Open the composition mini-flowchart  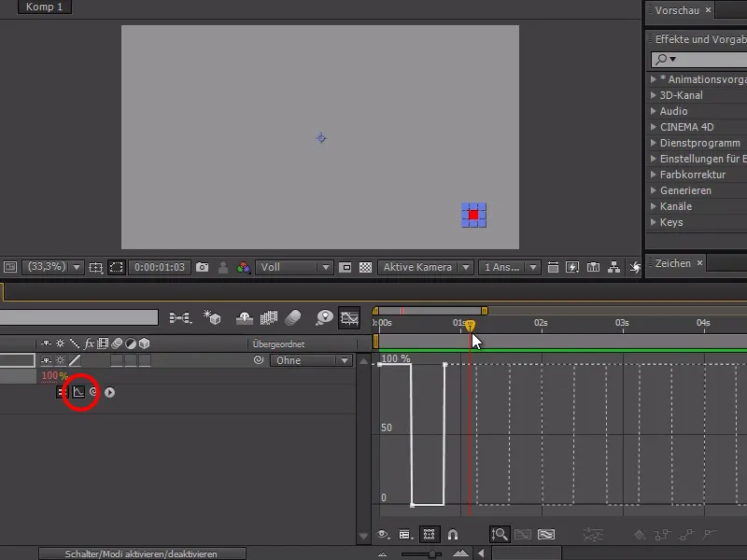[180, 317]
